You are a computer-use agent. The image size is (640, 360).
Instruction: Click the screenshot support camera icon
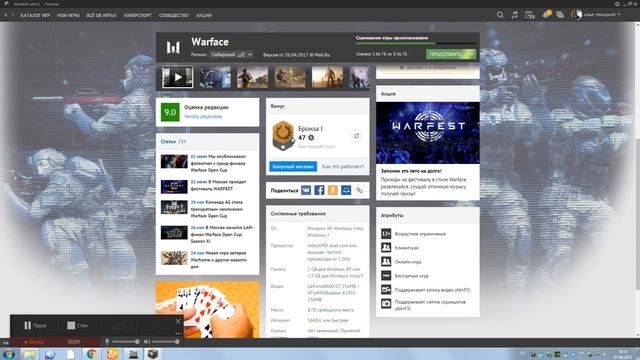386,304
